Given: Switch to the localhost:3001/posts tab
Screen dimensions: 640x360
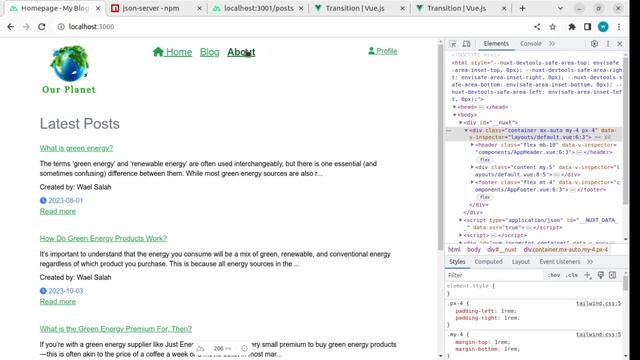Looking at the screenshot, I should [258, 8].
